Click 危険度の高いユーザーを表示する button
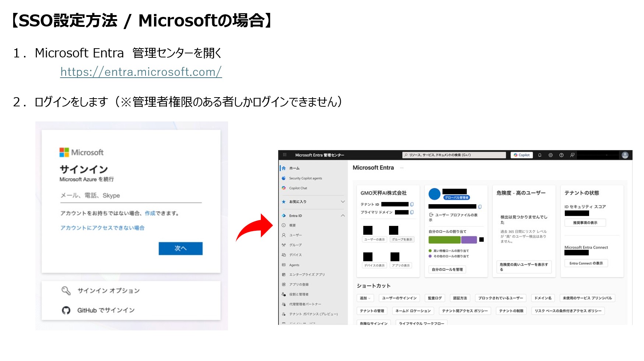 (x=524, y=267)
